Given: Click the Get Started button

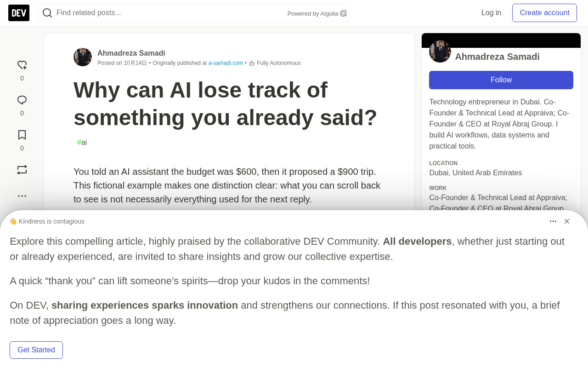Looking at the screenshot, I should (x=36, y=350).
